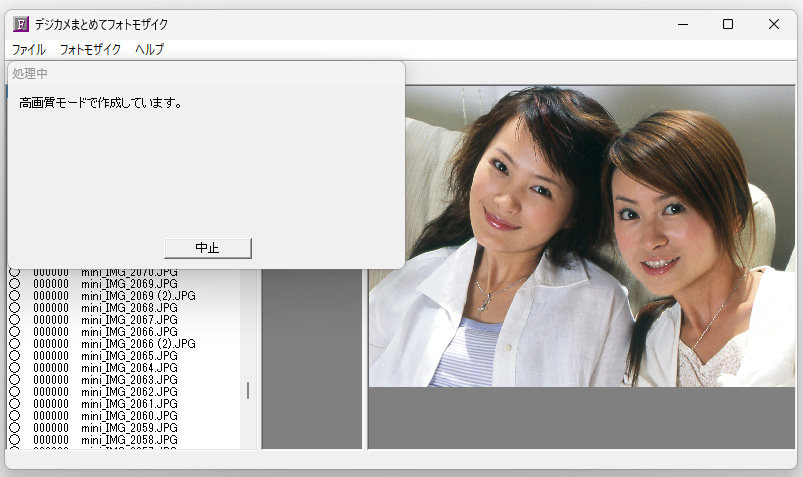This screenshot has width=803, height=477.
Task: Select the circle marker beside mini_IMG_2069.JPG
Action: pyautogui.click(x=14, y=284)
